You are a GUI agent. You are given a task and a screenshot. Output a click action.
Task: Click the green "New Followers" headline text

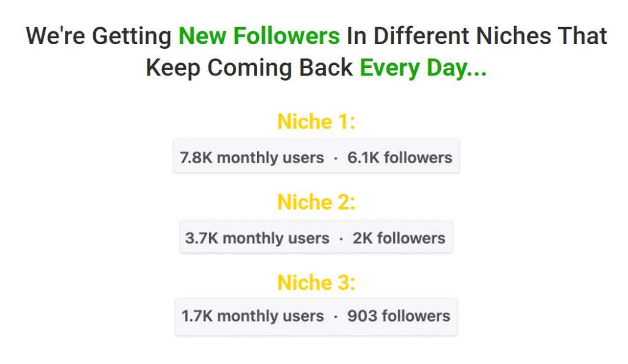pyautogui.click(x=259, y=37)
